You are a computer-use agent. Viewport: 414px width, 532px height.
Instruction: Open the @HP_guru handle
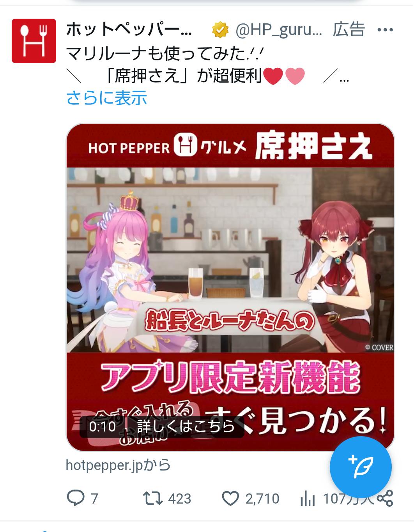pos(279,30)
